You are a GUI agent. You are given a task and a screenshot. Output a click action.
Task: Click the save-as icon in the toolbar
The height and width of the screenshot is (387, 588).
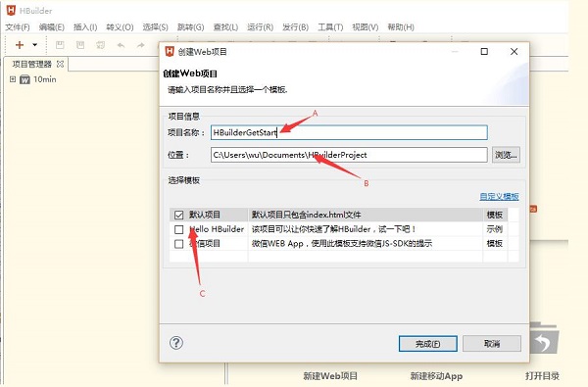coord(80,45)
